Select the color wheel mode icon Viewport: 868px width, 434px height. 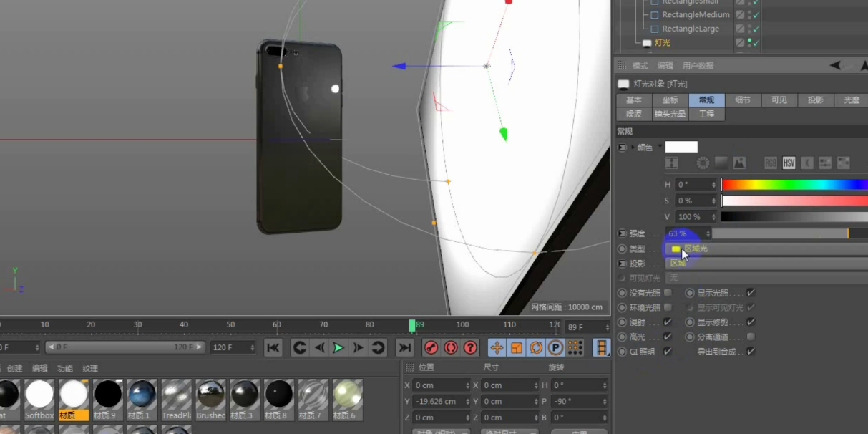click(703, 163)
